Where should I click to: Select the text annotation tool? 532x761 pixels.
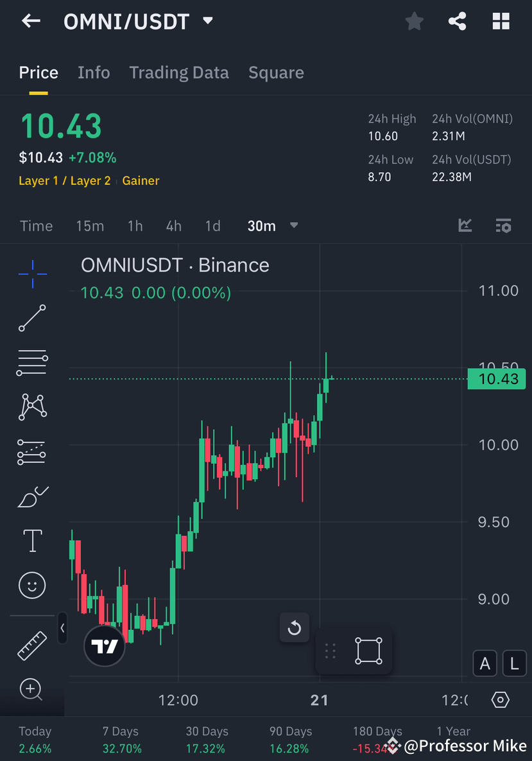(32, 541)
